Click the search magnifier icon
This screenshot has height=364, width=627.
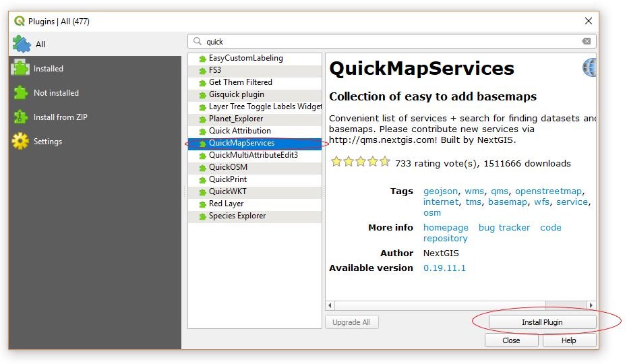(x=197, y=41)
